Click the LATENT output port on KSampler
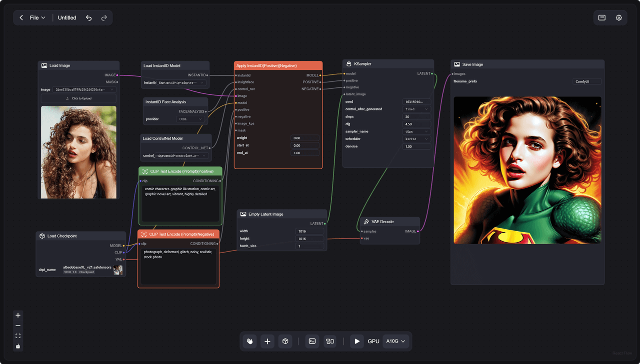Screen dimensions: 640x364 click(x=432, y=73)
